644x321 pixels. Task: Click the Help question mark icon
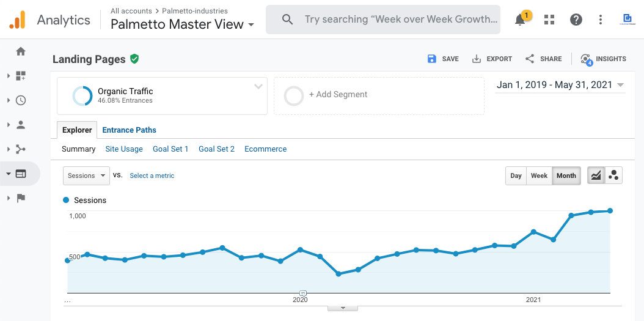576,20
